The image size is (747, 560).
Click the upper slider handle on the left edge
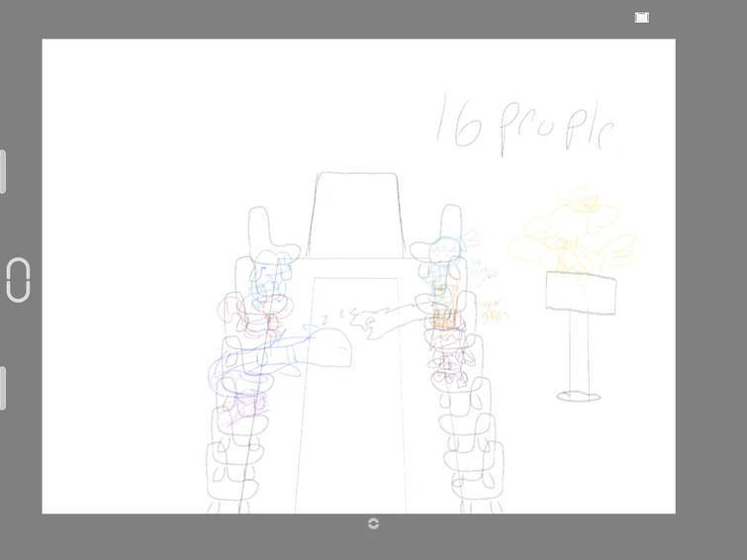click(3, 171)
